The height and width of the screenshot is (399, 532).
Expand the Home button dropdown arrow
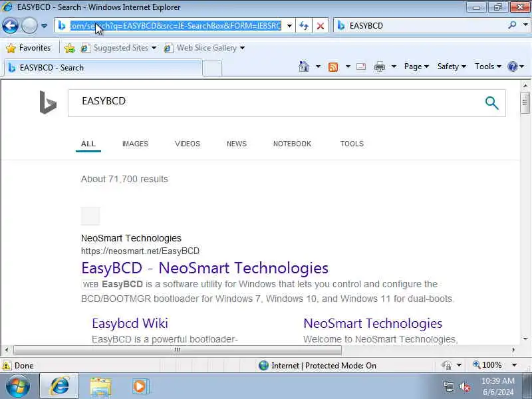pyautogui.click(x=318, y=66)
